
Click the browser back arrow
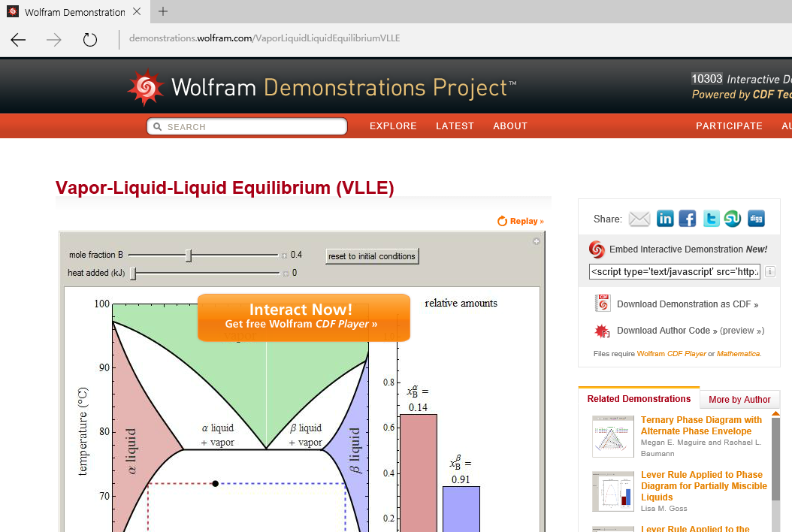pyautogui.click(x=18, y=39)
